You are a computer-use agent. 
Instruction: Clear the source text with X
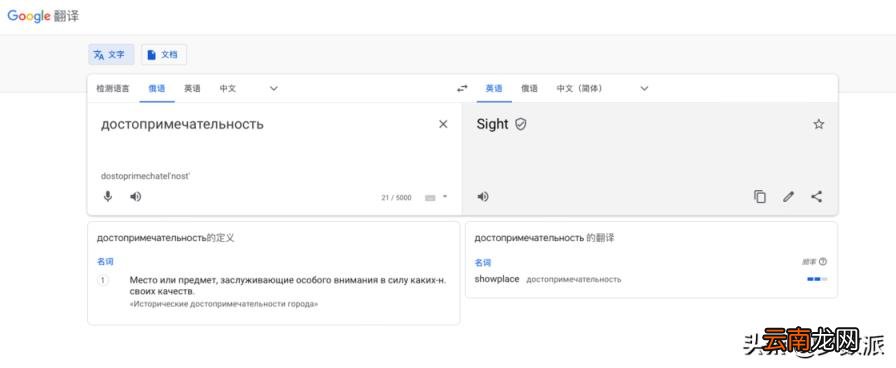443,124
